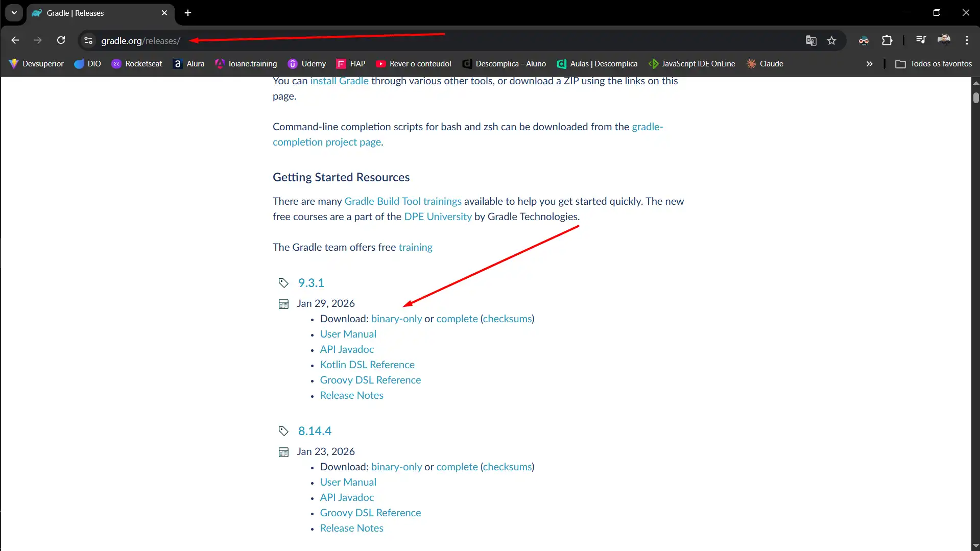The width and height of the screenshot is (980, 551).
Task: Expand the hidden bookmarks overflow chevron
Action: (869, 64)
